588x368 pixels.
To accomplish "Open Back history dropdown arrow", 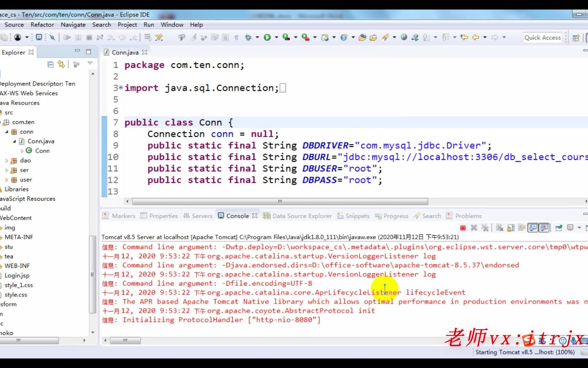I will coord(485,37).
